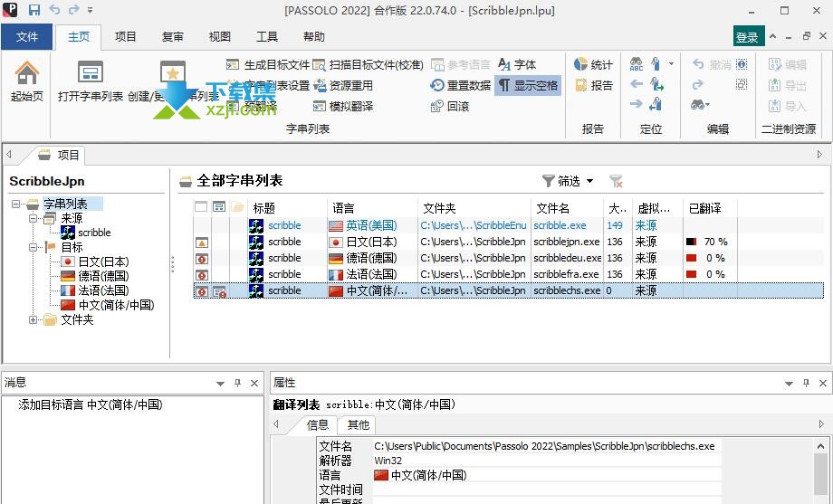Collapse the 目标 tree node
The width and height of the screenshot is (833, 504).
coord(33,247)
